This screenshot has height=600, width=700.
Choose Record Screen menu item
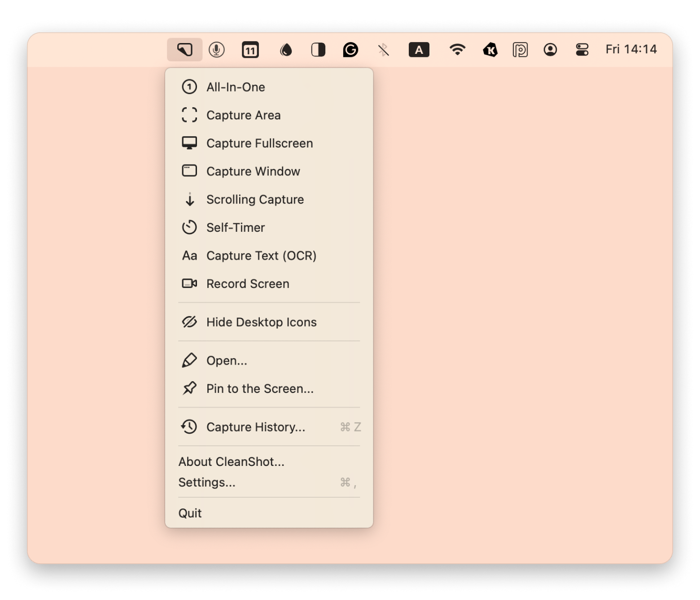pos(248,284)
